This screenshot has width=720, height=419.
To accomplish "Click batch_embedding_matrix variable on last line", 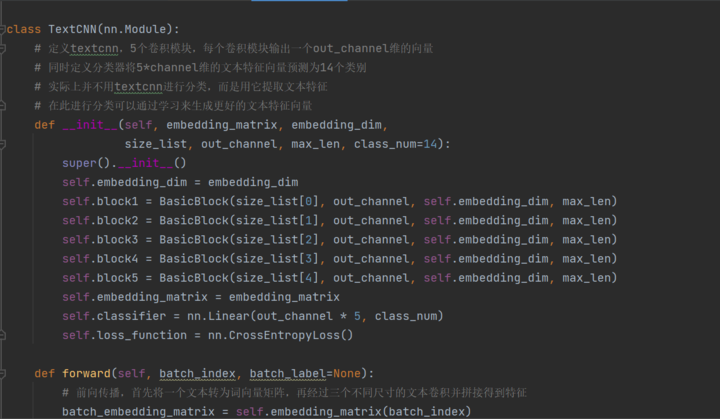I will pos(138,412).
